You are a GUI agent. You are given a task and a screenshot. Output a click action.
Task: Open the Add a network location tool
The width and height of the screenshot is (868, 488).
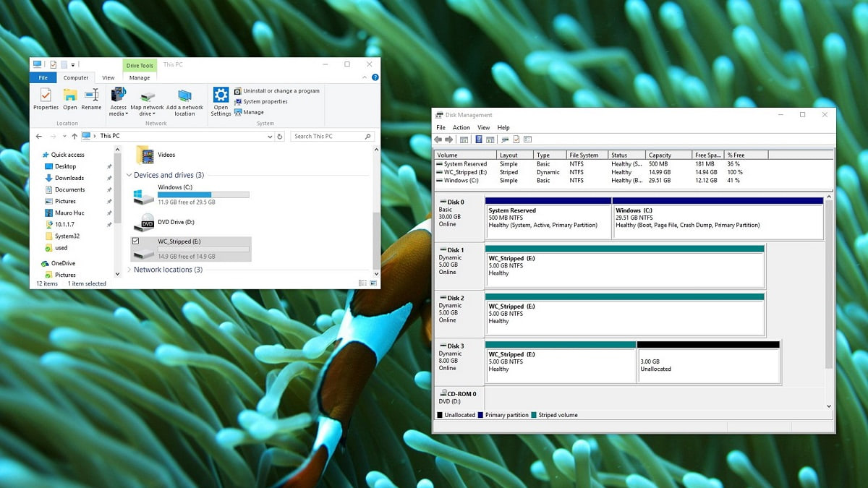184,102
